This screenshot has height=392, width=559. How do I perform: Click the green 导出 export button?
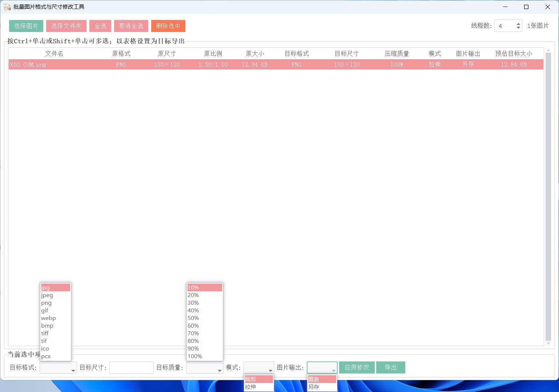pyautogui.click(x=391, y=367)
